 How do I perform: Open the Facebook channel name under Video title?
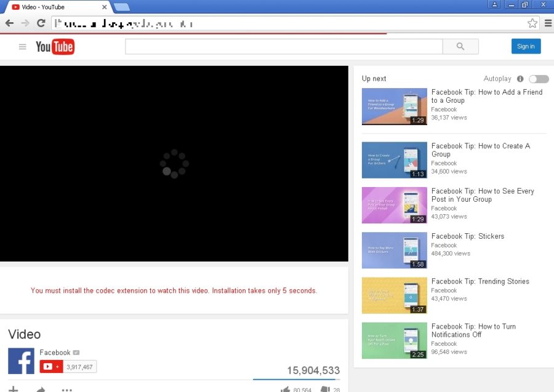click(x=55, y=353)
